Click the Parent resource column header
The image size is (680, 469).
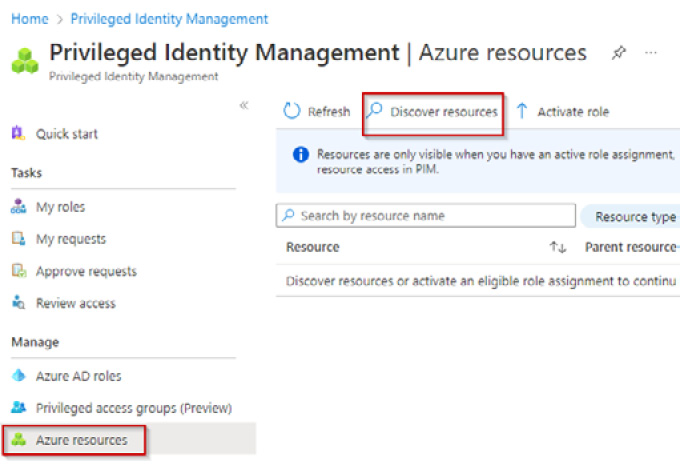pos(631,247)
